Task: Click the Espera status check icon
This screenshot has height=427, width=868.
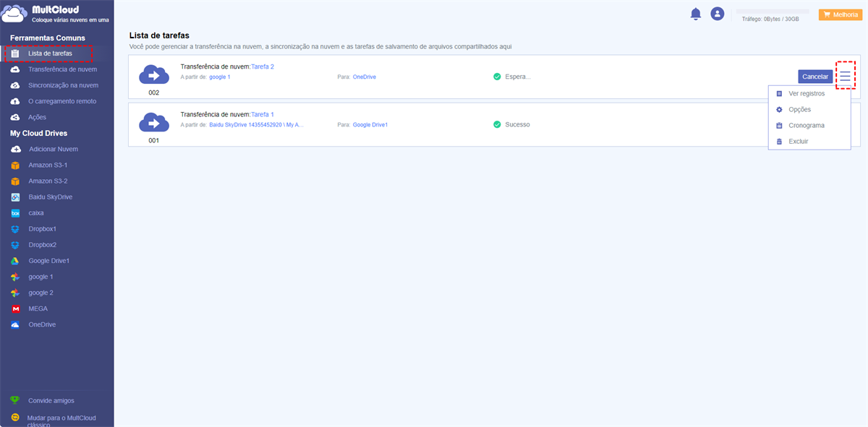Action: click(x=497, y=77)
